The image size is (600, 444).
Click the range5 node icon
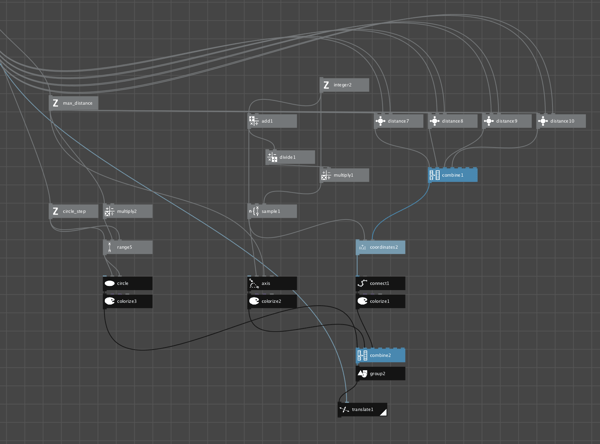point(109,247)
